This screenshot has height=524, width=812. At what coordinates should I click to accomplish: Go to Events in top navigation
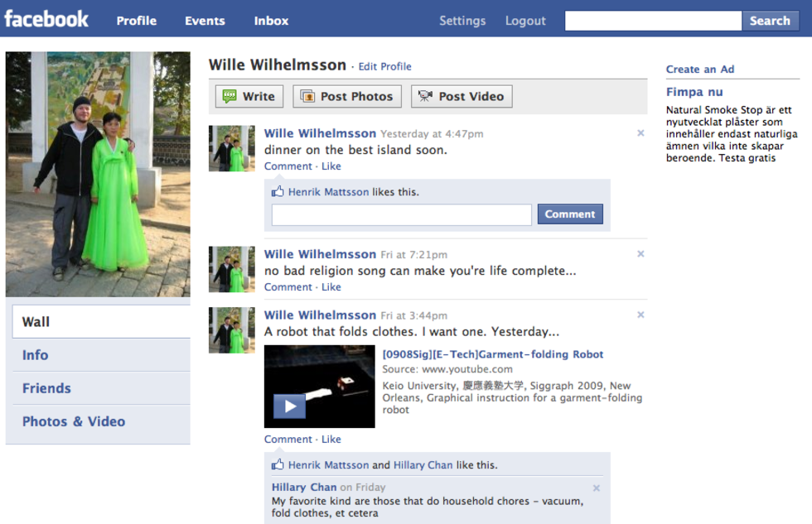coord(205,21)
